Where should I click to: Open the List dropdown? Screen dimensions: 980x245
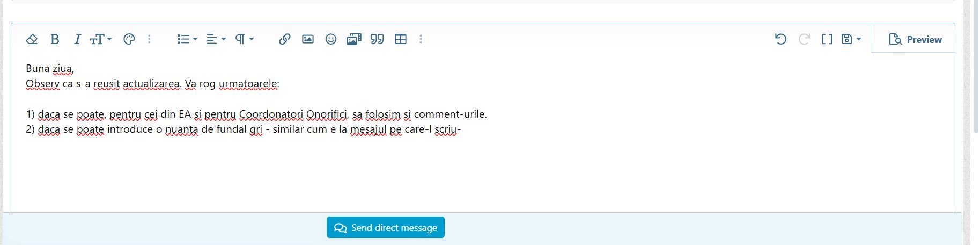[187, 39]
